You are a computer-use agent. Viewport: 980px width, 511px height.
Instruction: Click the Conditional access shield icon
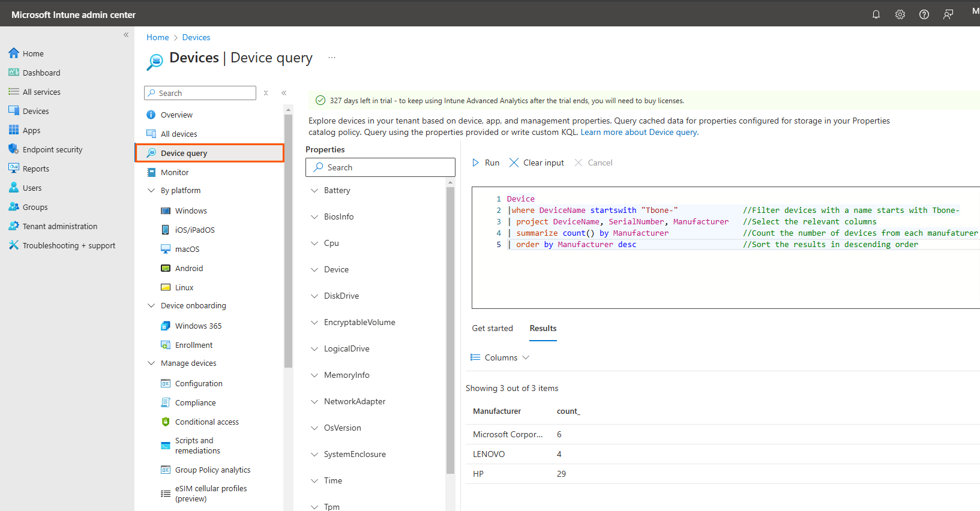point(166,422)
